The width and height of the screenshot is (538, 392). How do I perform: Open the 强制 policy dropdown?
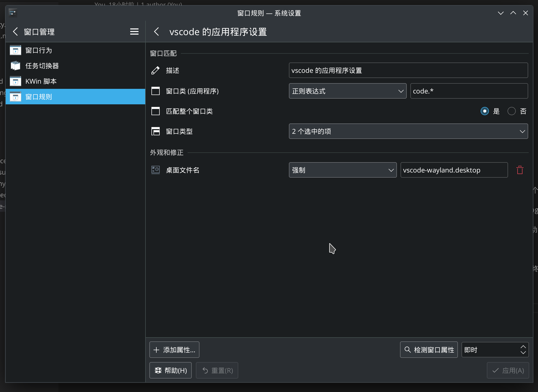[343, 170]
